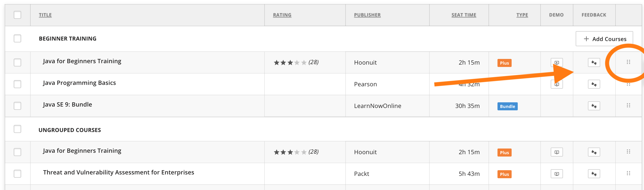Sort by Type column header

522,15
